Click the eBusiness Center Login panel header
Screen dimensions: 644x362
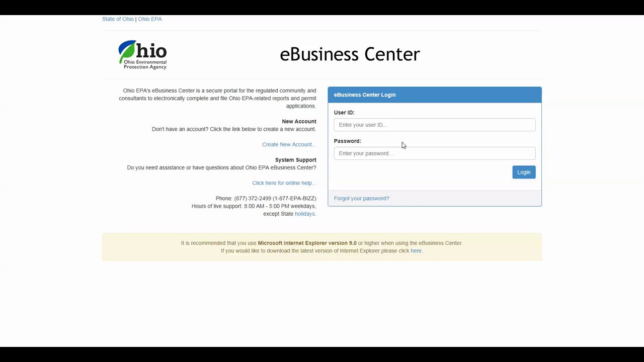[435, 95]
